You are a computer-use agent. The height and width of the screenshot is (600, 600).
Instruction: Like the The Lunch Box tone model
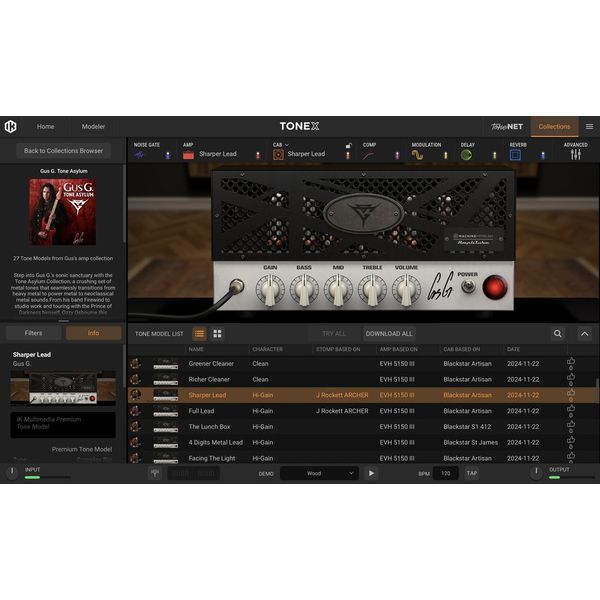pyautogui.click(x=571, y=424)
